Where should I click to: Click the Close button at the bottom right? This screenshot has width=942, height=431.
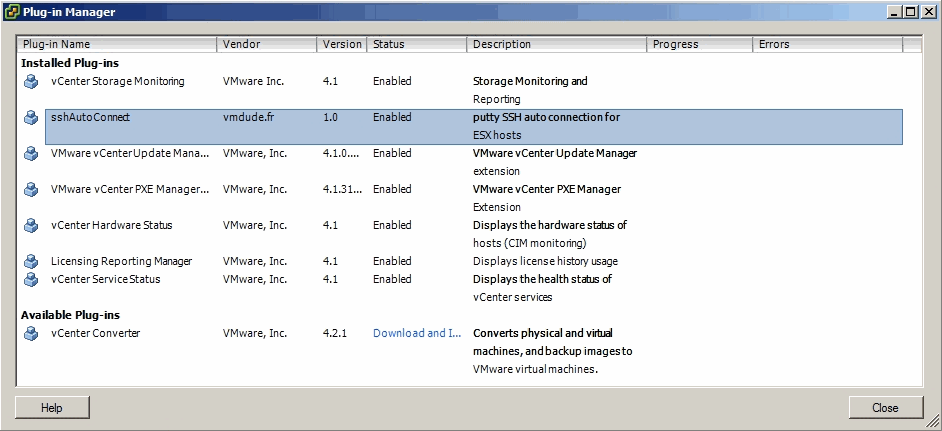[886, 408]
